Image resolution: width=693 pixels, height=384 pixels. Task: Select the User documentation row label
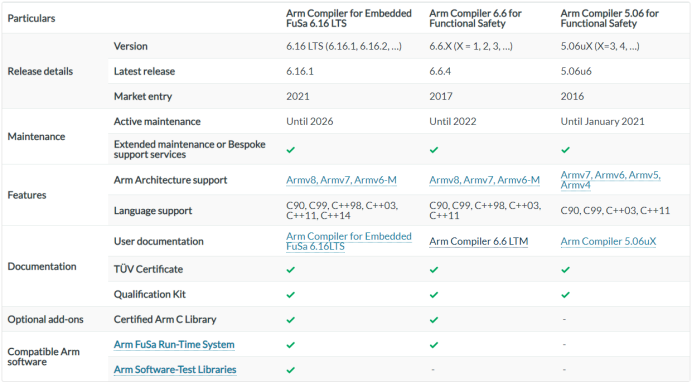[x=159, y=241]
